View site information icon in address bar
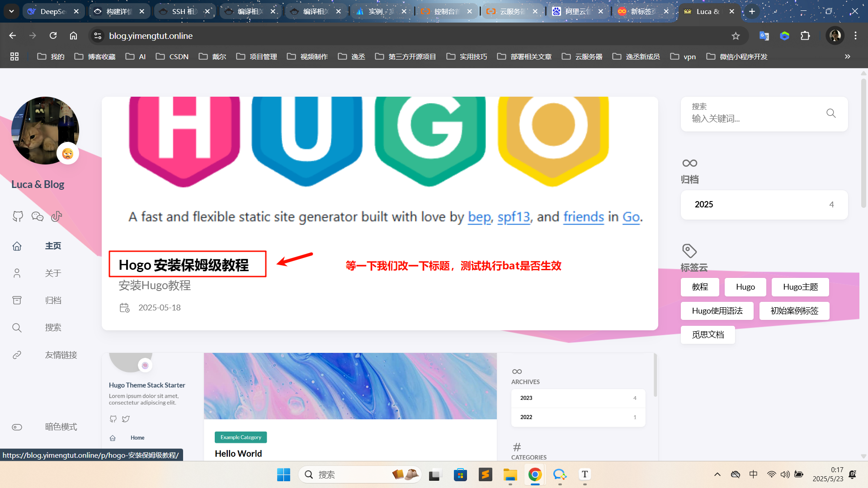 click(98, 36)
